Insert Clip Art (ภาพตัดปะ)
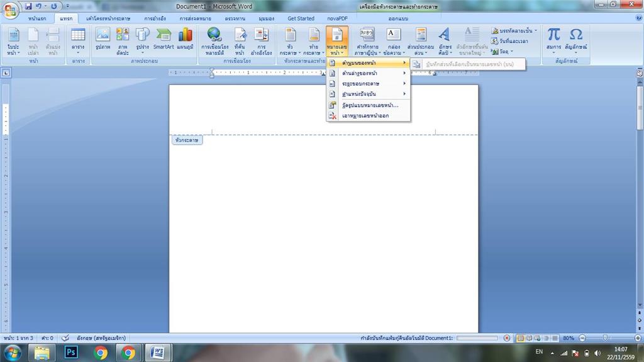Screen dimensions: 644x362 pos(123,42)
